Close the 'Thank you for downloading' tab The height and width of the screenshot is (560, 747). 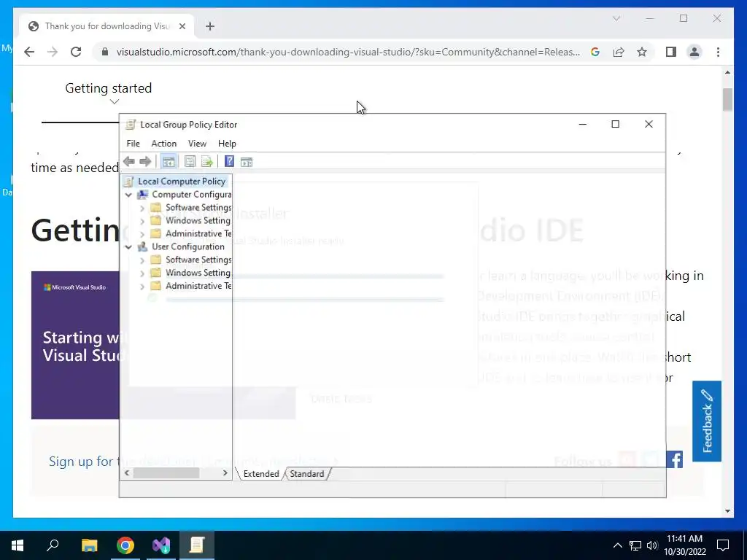182,26
